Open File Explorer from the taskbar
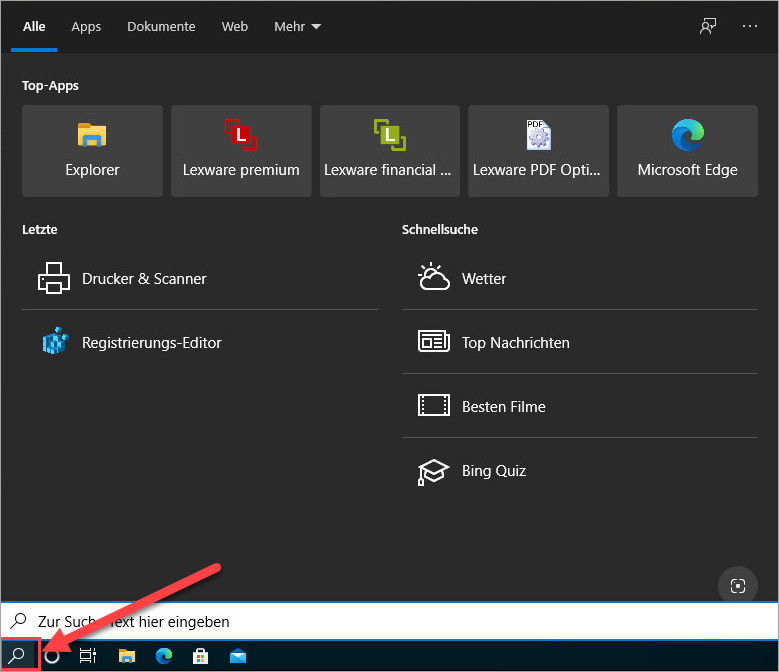 [x=127, y=656]
